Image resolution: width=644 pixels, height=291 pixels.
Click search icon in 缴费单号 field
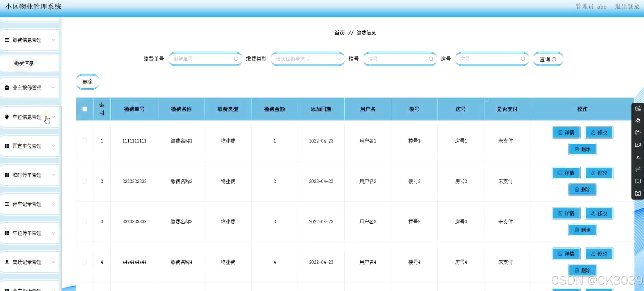[x=236, y=59]
